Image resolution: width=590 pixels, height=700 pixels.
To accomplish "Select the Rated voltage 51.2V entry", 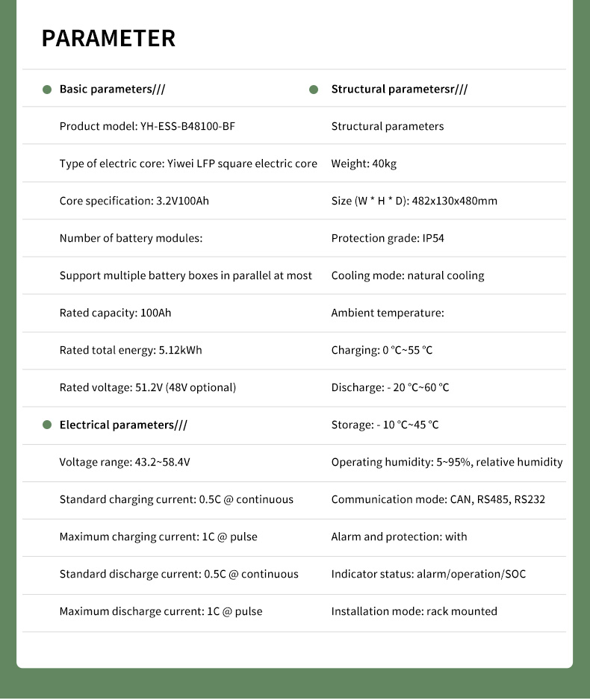I will point(147,388).
